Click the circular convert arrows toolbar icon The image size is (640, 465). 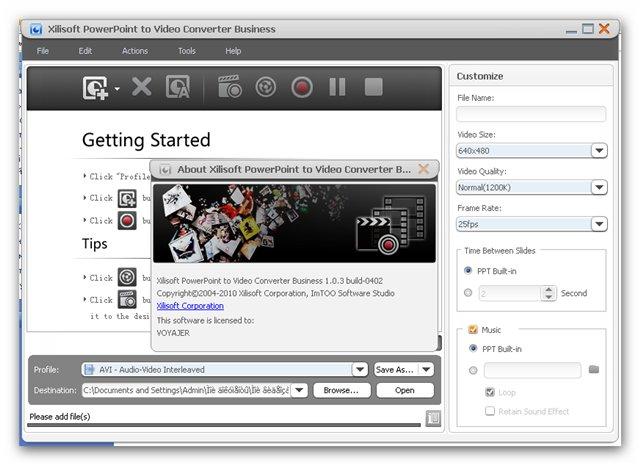(x=266, y=87)
